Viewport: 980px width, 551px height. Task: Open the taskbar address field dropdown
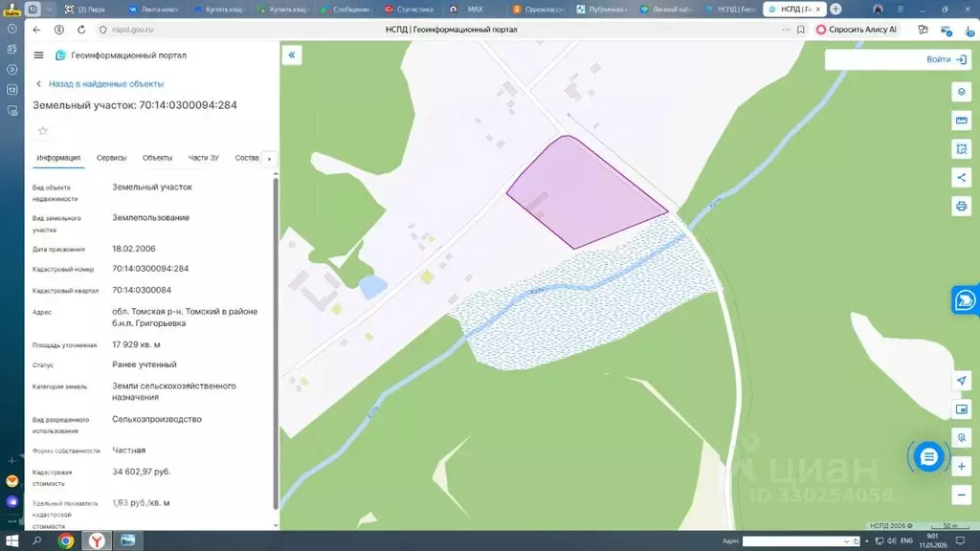click(846, 541)
